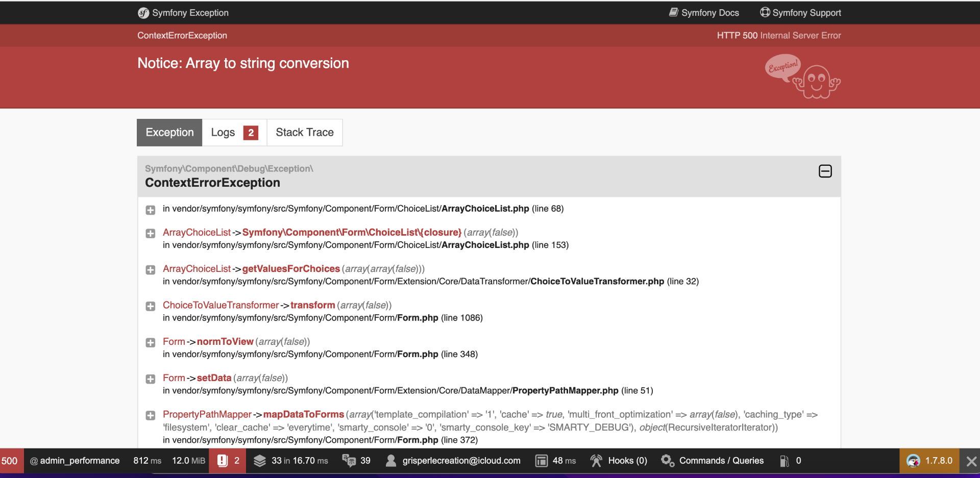
Task: Close the debug toolbar
Action: point(971,461)
